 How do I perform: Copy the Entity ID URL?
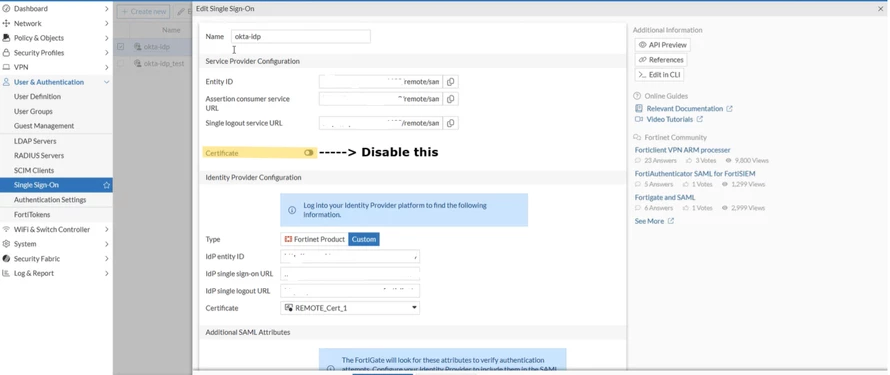[x=450, y=82]
